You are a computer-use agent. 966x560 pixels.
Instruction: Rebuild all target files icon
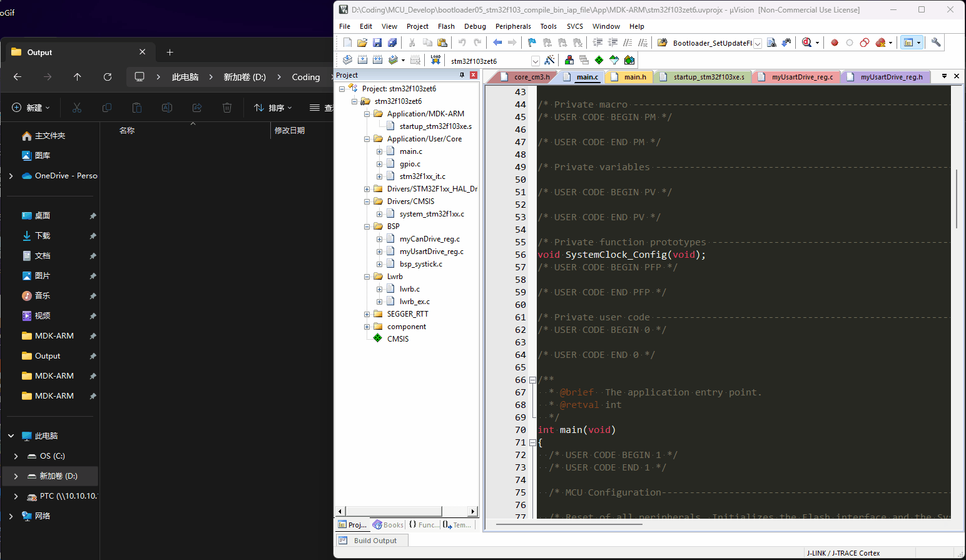coord(377,60)
